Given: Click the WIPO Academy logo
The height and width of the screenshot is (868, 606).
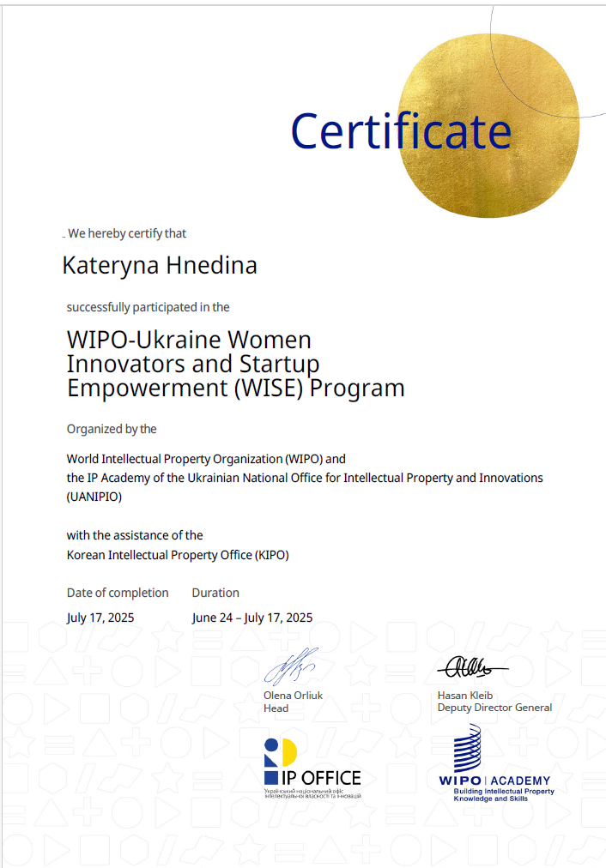Looking at the screenshot, I should click(496, 763).
